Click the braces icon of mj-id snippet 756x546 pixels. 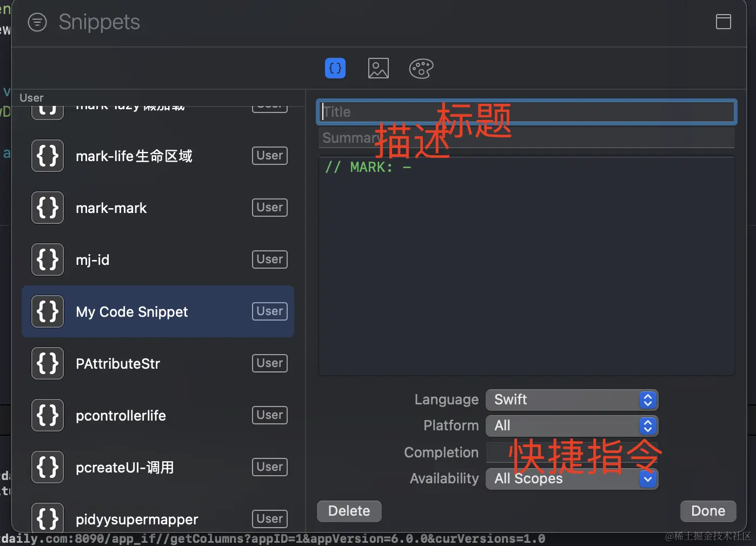click(x=48, y=259)
